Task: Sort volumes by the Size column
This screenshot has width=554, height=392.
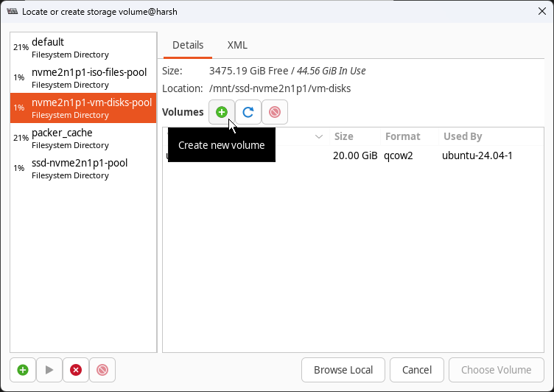Action: pos(355,136)
